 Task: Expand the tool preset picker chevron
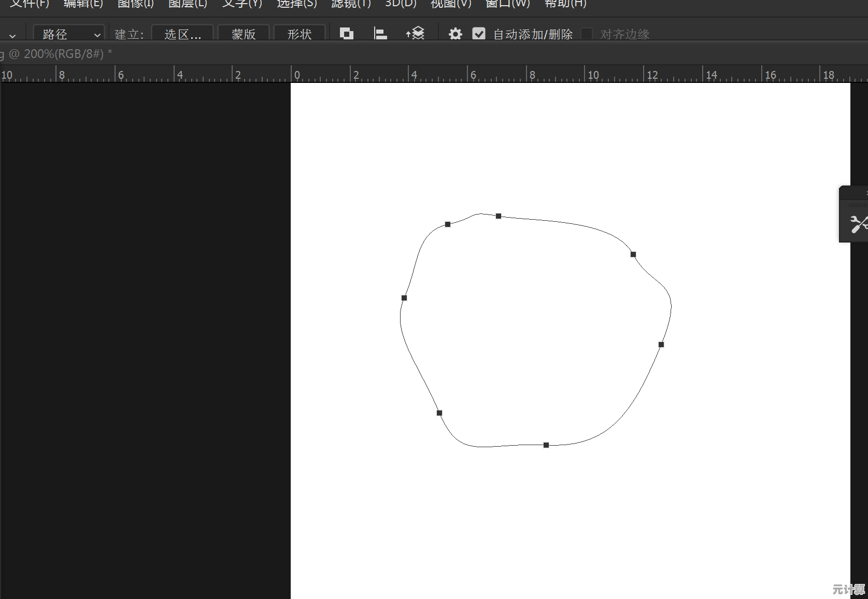[x=12, y=35]
